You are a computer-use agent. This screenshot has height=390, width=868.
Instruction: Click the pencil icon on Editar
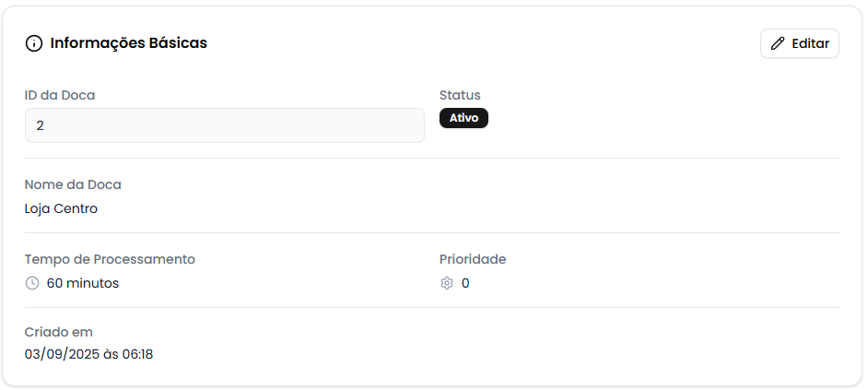[778, 43]
